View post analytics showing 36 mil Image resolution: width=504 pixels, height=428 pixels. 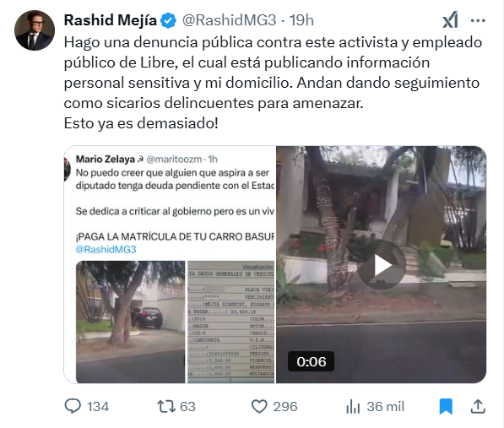353,406
